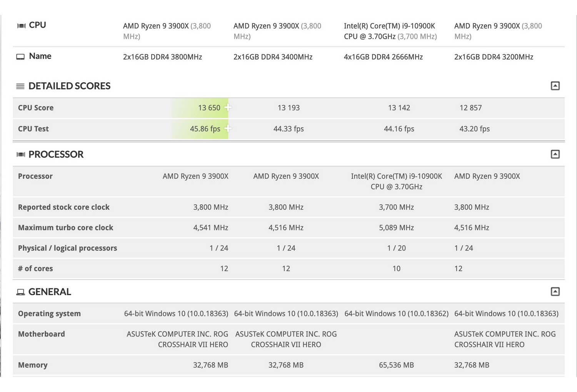Click the 2x16GB DDR4 3200MHz name
The width and height of the screenshot is (577, 392).
click(494, 57)
